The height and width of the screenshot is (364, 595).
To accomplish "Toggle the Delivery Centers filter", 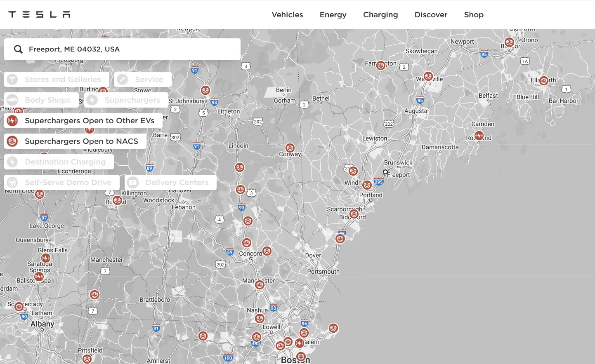I will pyautogui.click(x=170, y=183).
